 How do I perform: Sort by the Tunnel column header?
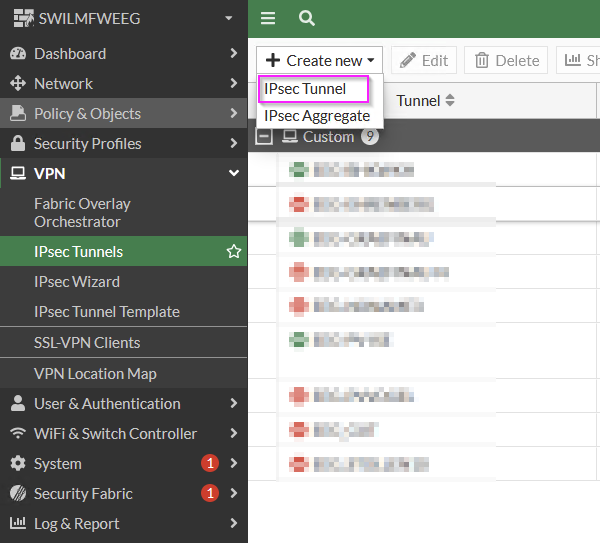[425, 100]
